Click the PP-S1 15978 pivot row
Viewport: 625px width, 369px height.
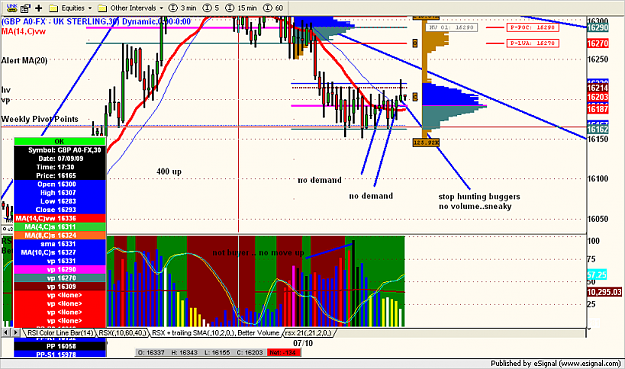pyautogui.click(x=60, y=354)
